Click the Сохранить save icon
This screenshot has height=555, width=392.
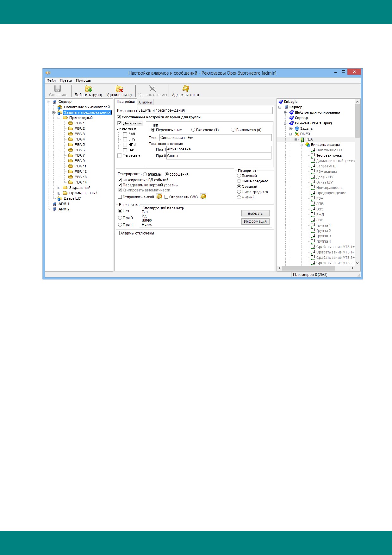pyautogui.click(x=58, y=89)
